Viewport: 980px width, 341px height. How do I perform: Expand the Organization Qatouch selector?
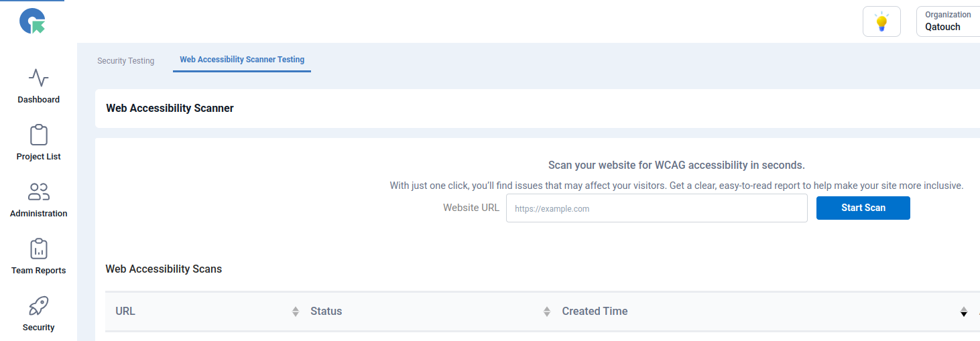(948, 21)
